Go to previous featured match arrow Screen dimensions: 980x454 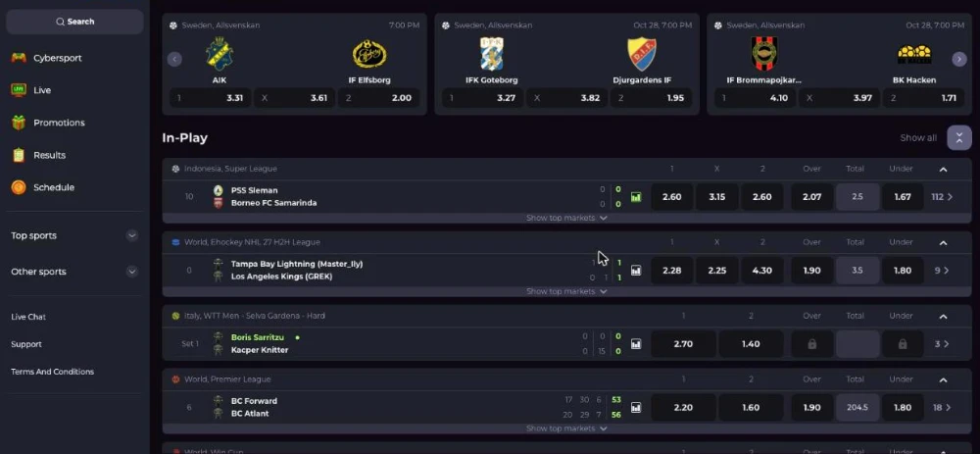(174, 59)
